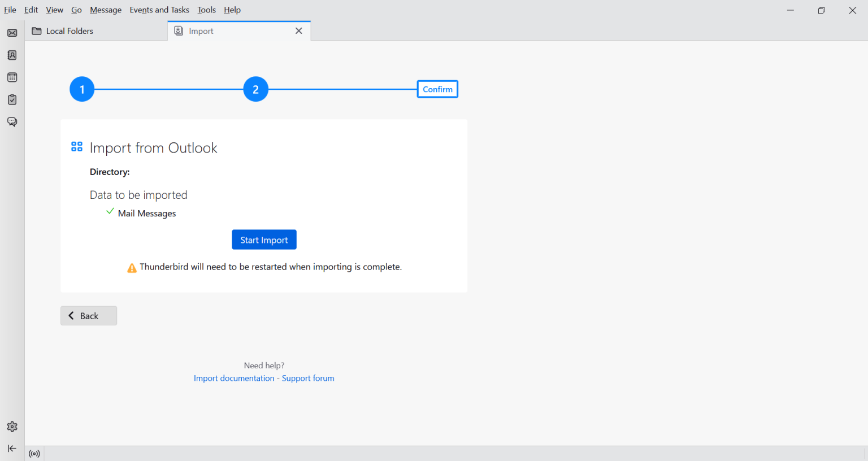The image size is (868, 461).
Task: Go back with the Back button
Action: pyautogui.click(x=89, y=316)
